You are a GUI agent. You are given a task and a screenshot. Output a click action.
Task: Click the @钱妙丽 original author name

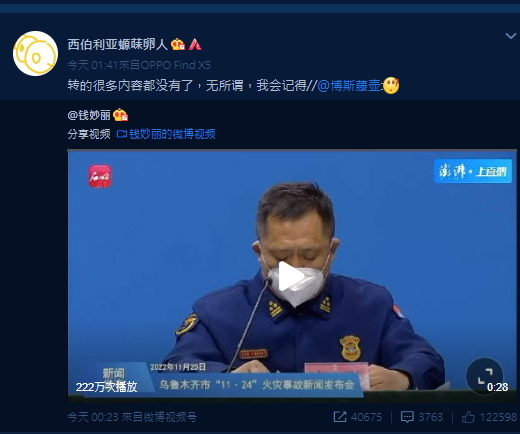click(89, 115)
